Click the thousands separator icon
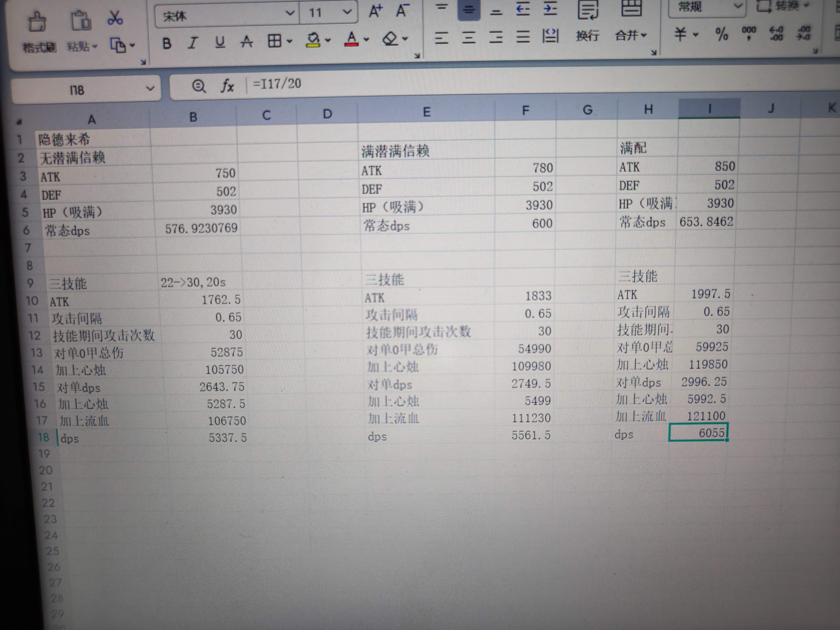The height and width of the screenshot is (630, 840). [749, 33]
